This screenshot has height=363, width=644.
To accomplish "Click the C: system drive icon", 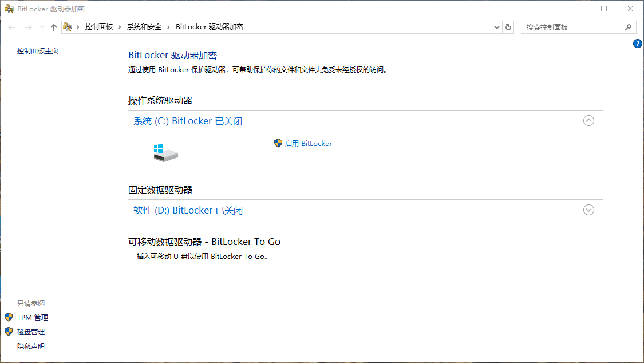I will tap(165, 153).
